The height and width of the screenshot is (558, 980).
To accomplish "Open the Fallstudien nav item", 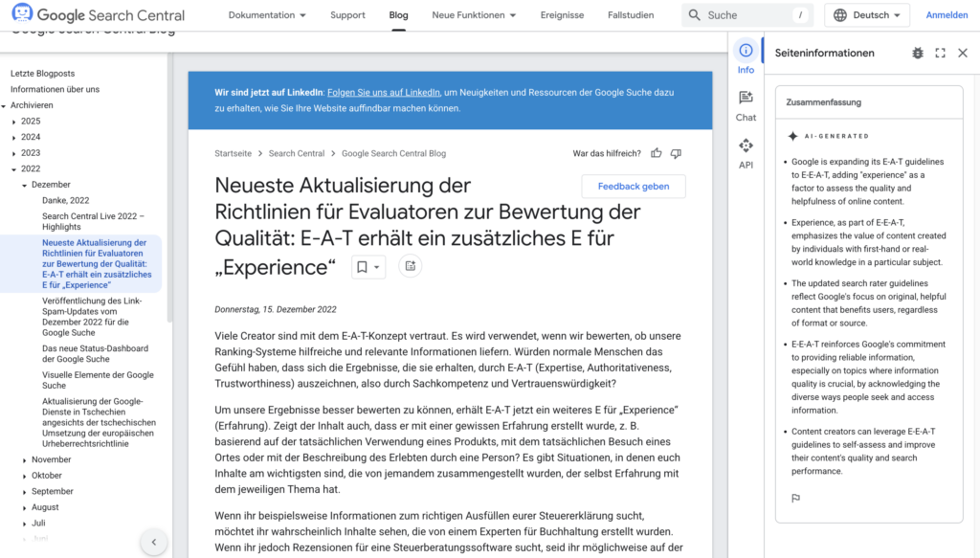I will tap(631, 15).
